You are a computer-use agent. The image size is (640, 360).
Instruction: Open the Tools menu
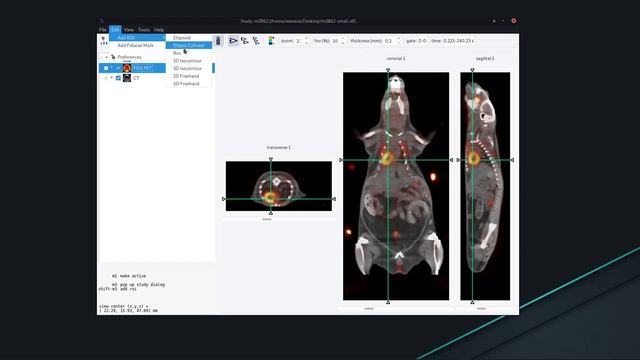click(x=144, y=30)
